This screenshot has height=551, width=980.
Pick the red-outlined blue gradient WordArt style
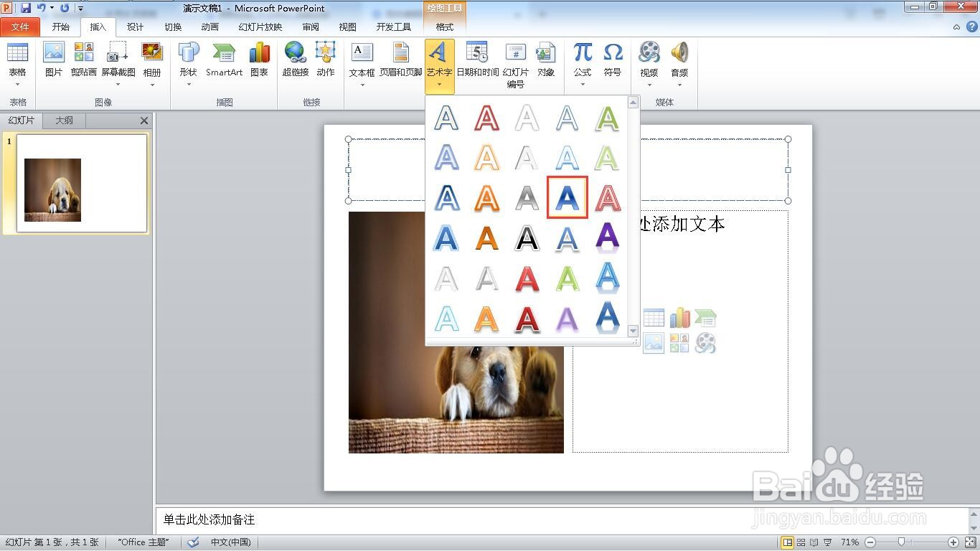point(567,197)
